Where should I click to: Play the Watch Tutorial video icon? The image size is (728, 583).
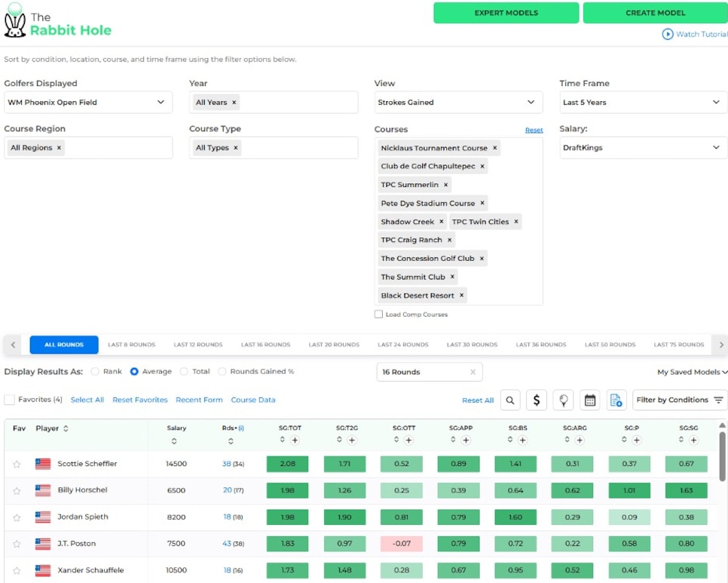(667, 34)
